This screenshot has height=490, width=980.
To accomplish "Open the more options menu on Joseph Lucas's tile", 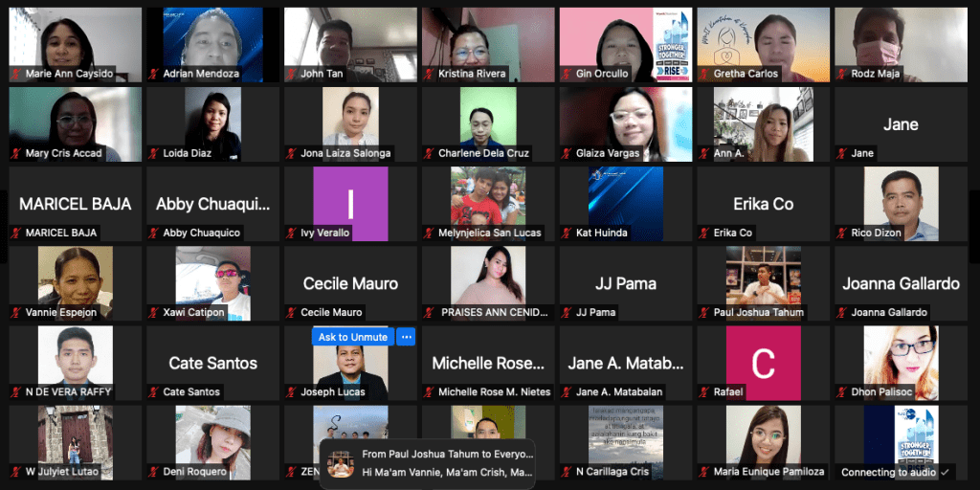I will [x=406, y=337].
